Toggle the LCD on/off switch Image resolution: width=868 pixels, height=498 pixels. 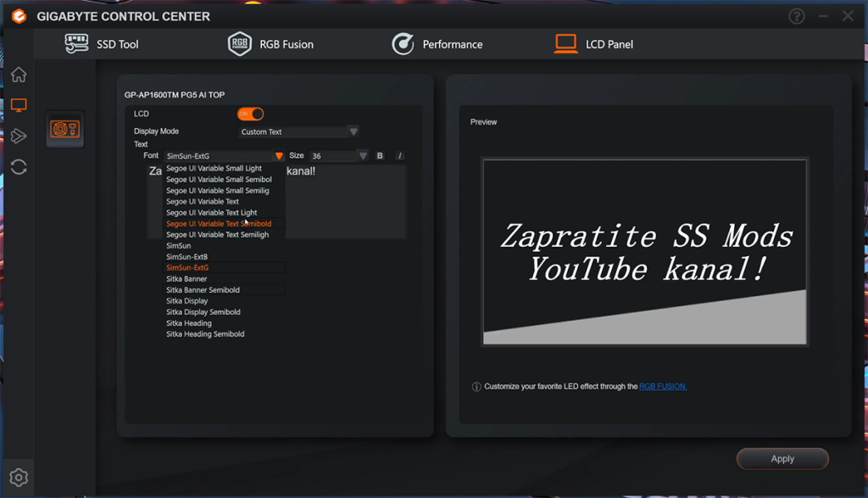[x=251, y=115]
